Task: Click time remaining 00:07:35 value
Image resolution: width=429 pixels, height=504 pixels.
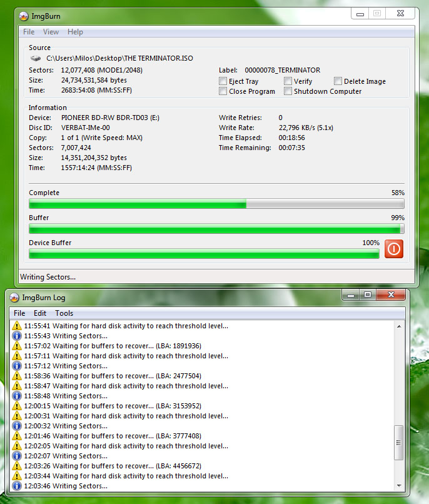Action: [292, 148]
